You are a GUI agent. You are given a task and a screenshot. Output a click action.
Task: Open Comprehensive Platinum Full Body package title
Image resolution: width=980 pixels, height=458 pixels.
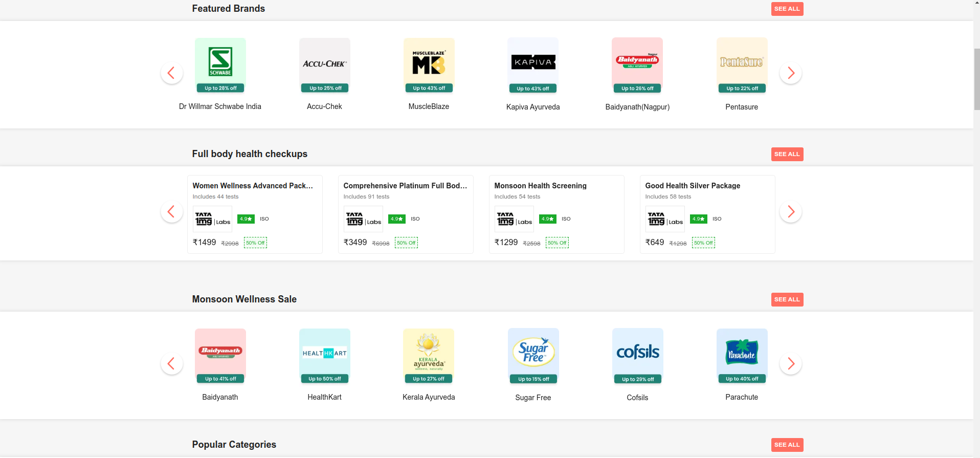(405, 186)
